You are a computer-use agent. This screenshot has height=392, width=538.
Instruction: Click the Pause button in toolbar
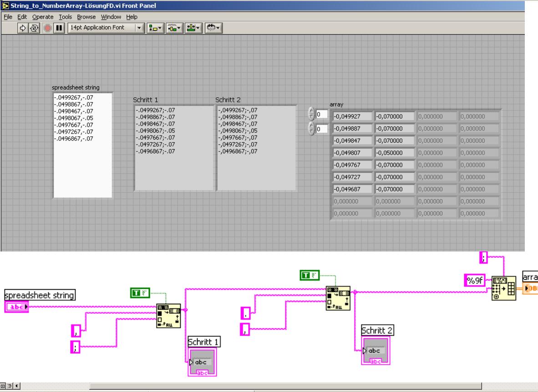point(59,28)
